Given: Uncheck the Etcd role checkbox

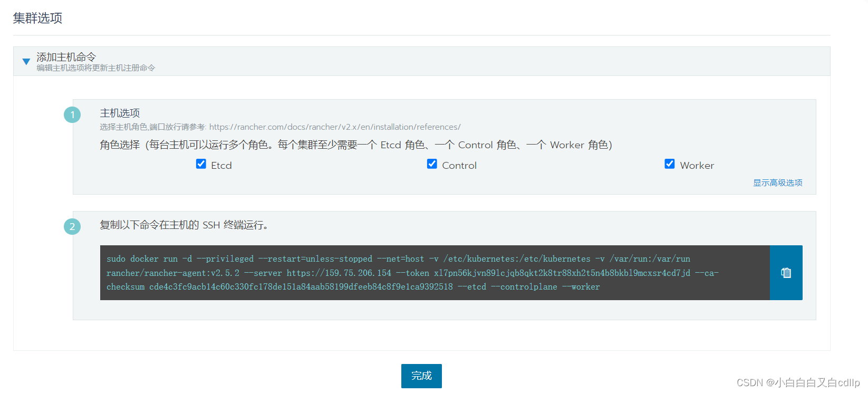Looking at the screenshot, I should (201, 164).
